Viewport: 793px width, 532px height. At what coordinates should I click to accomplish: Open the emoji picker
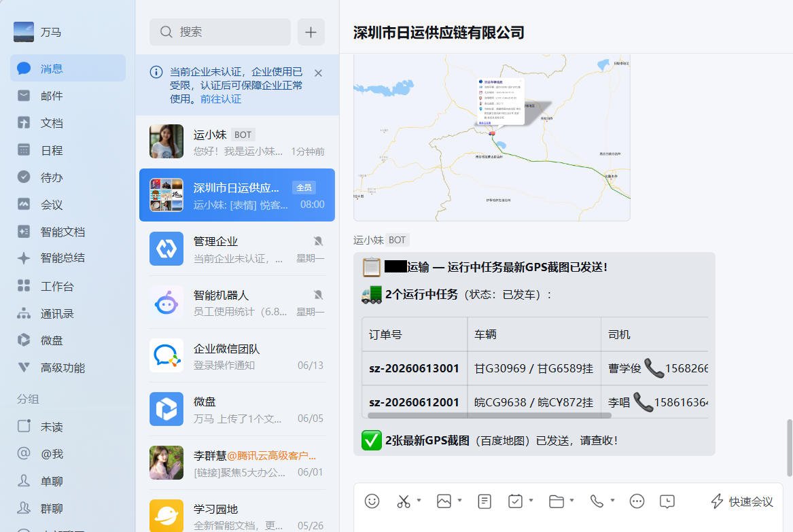click(372, 501)
